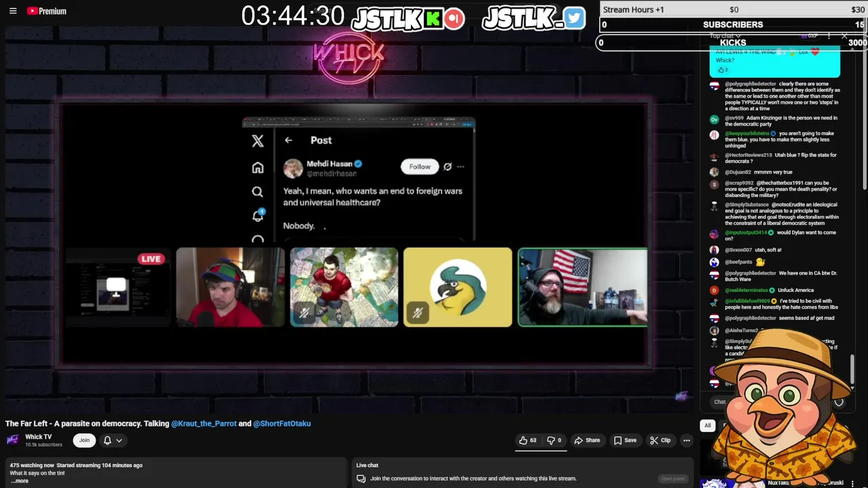Click the 475 watching now text
This screenshot has height=488, width=868.
(x=32, y=466)
